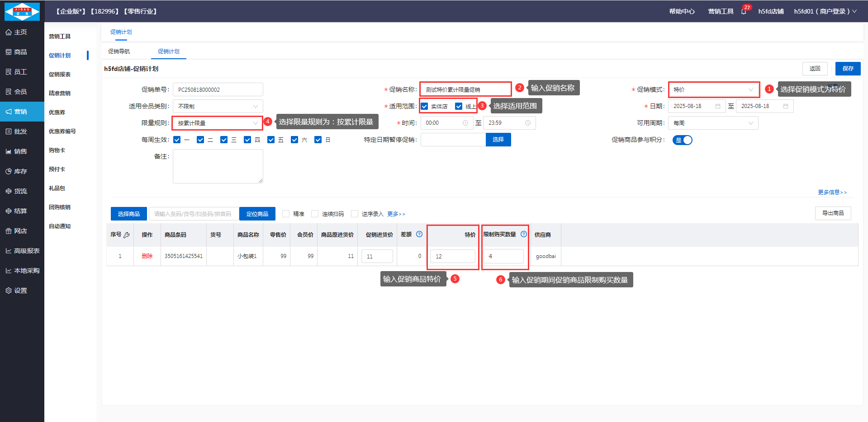Enable the 连续扫码 checkbox
The image size is (868, 422).
pyautogui.click(x=315, y=214)
